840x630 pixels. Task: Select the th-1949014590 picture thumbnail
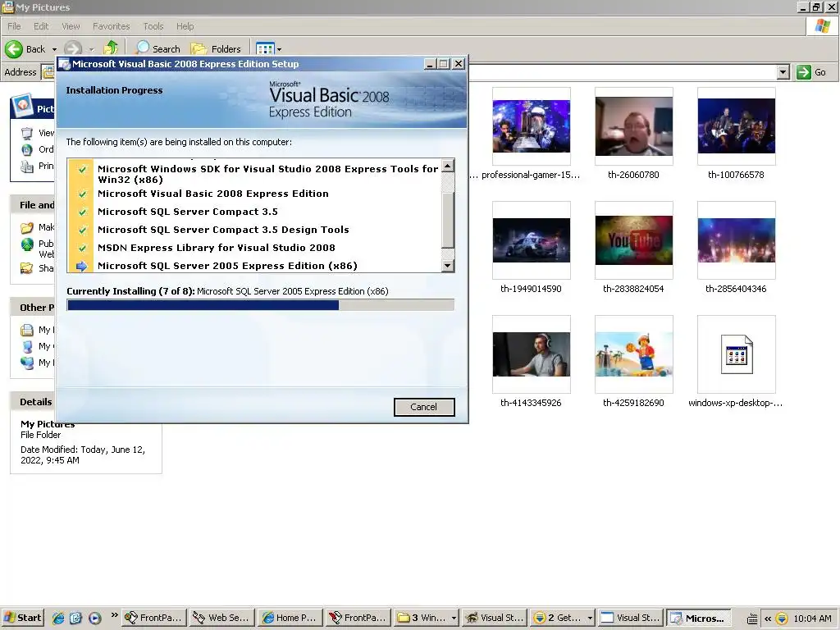(531, 240)
